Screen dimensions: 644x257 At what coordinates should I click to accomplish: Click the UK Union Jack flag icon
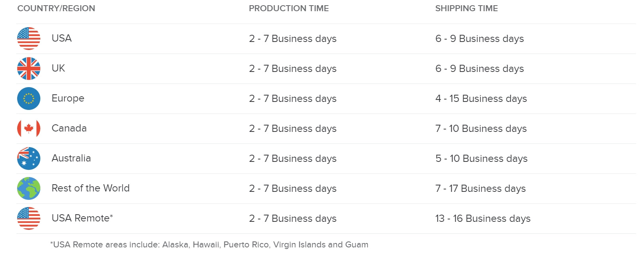[29, 69]
